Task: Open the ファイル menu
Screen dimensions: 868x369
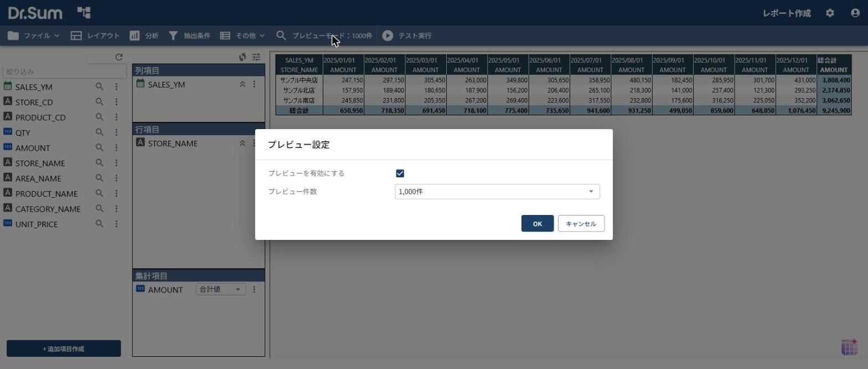Action: (34, 35)
